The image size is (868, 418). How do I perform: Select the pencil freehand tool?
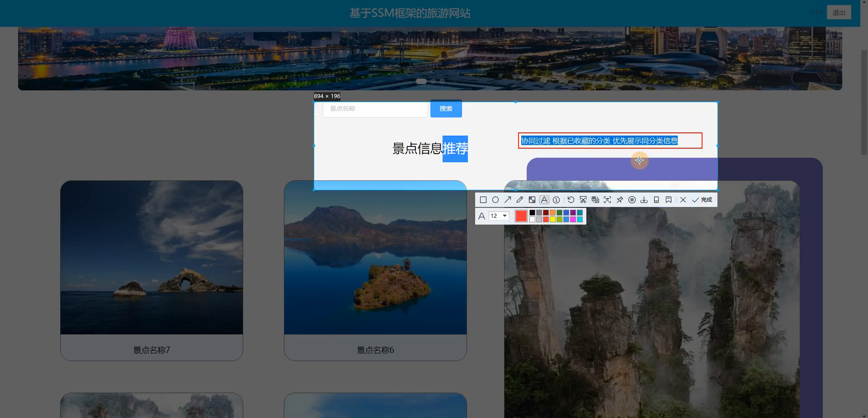pos(520,200)
